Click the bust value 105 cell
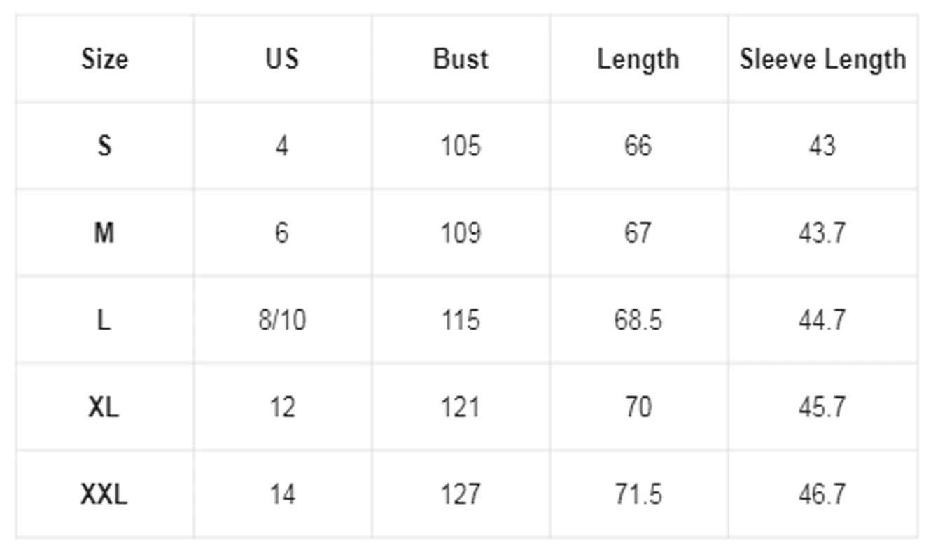The image size is (938, 560). (x=461, y=146)
